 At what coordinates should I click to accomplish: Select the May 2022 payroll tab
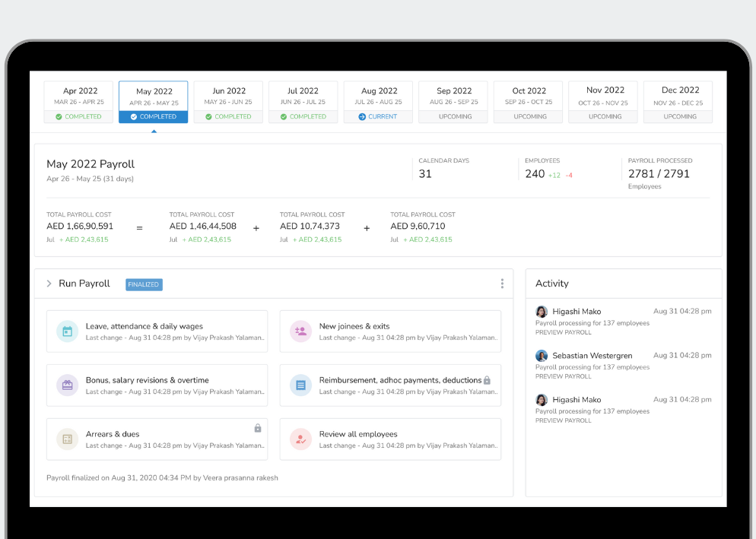[154, 102]
